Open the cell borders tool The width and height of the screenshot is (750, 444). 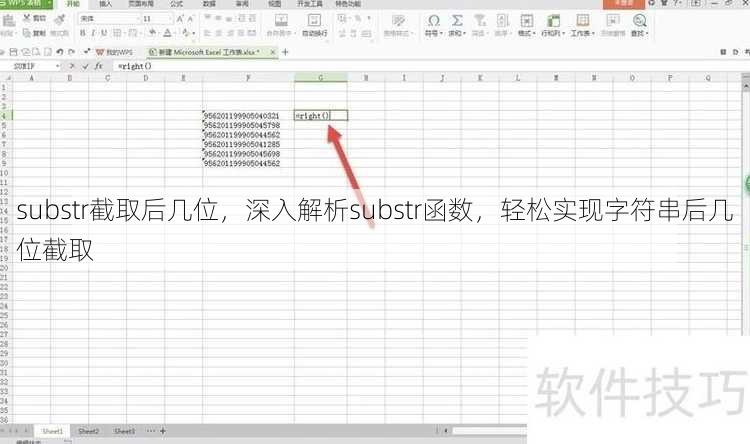click(x=117, y=33)
